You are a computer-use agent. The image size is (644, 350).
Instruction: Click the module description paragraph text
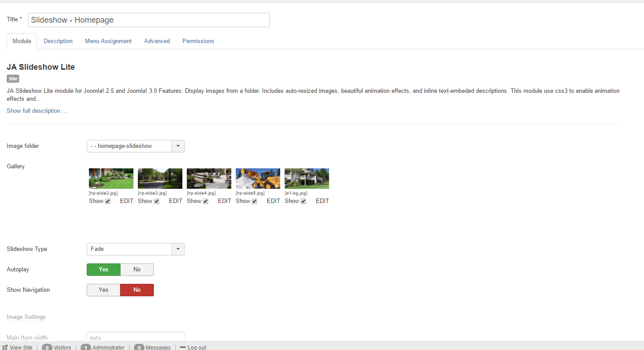(313, 95)
